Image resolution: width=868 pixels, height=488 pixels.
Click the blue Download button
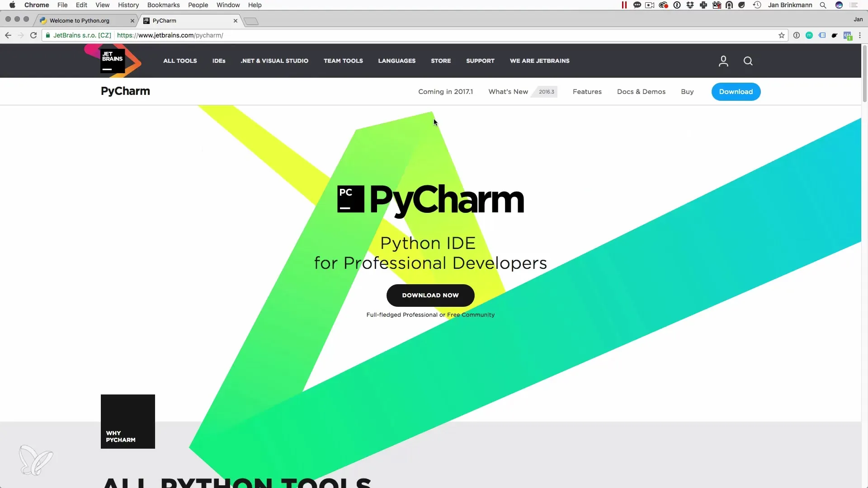pos(736,92)
